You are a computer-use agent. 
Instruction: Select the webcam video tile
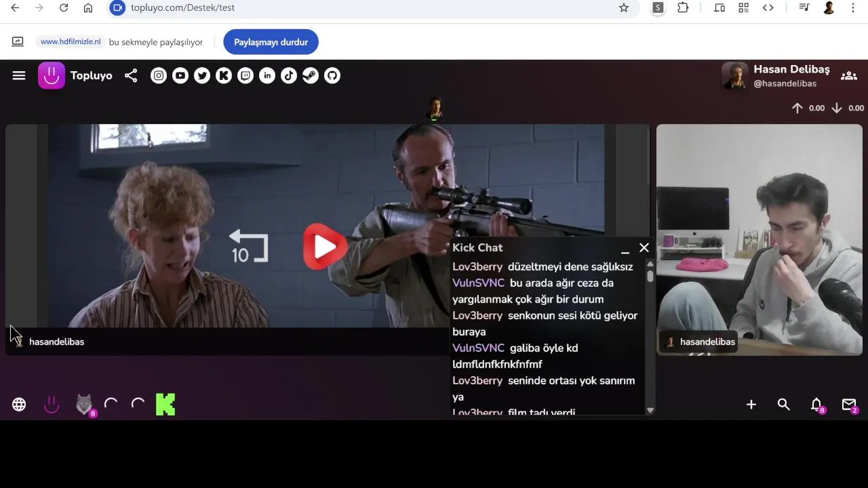pyautogui.click(x=759, y=239)
